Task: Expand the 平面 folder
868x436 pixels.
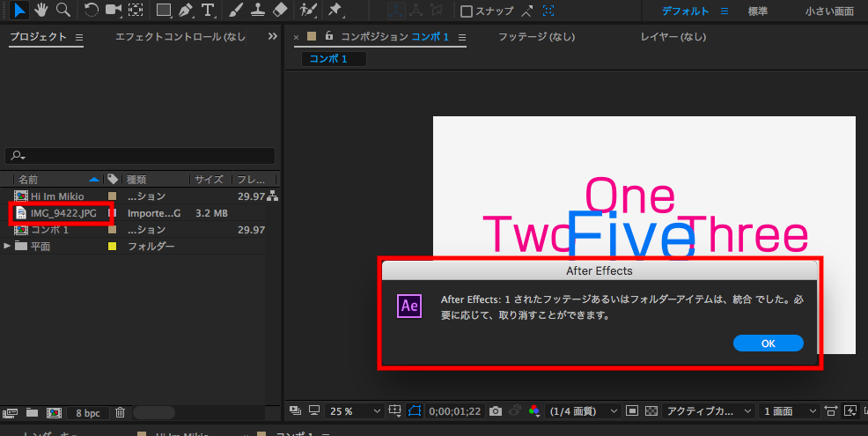Action: click(7, 246)
